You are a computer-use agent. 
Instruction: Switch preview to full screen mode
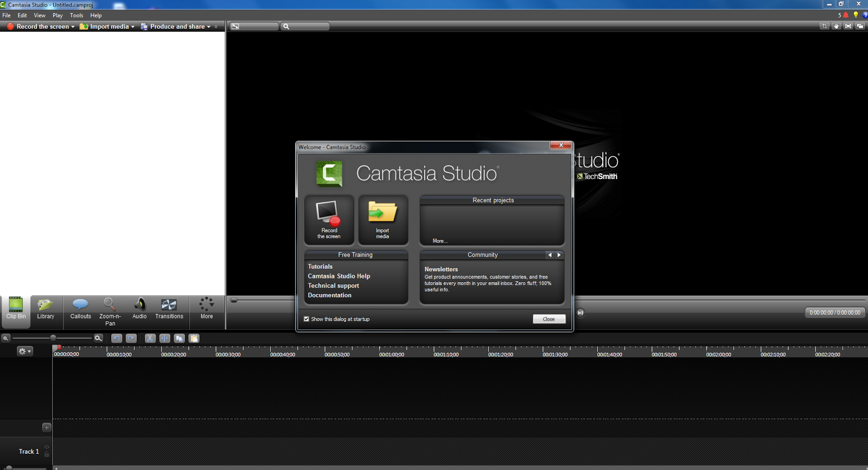click(848, 26)
